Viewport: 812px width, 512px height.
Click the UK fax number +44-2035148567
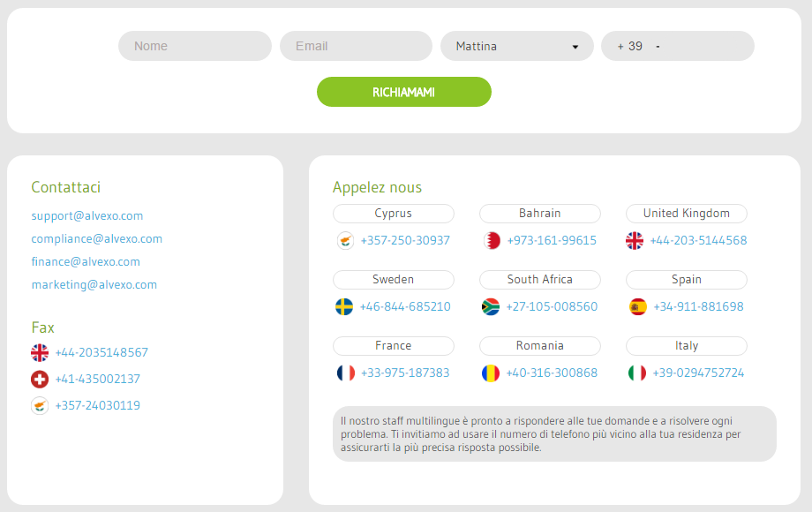point(101,353)
